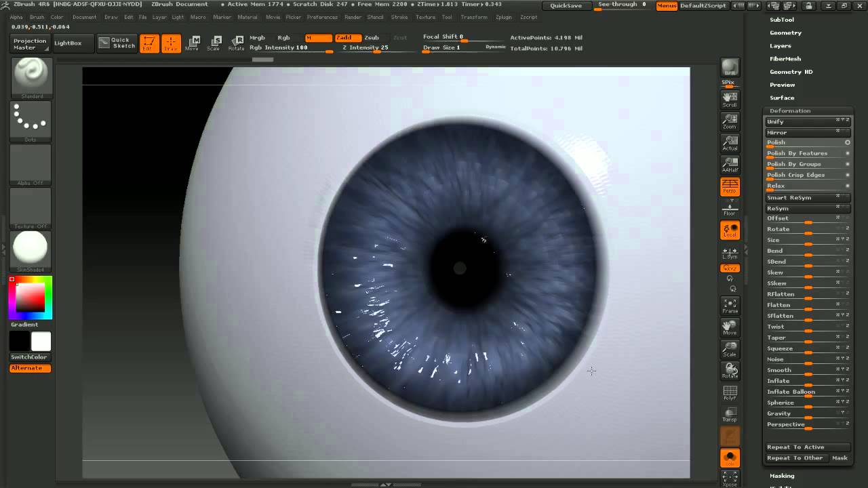Click the Repeat To Active button
Viewport: 868px width, 488px height.
[x=808, y=447]
